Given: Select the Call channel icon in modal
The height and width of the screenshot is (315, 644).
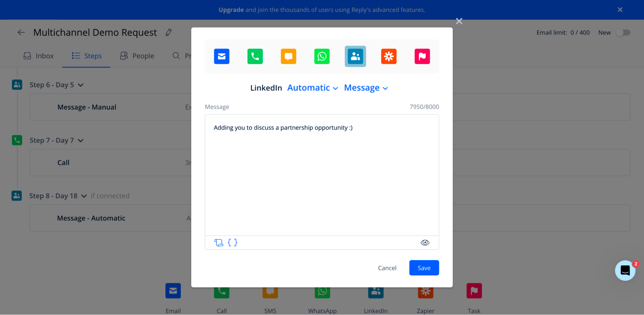Looking at the screenshot, I should [x=255, y=56].
